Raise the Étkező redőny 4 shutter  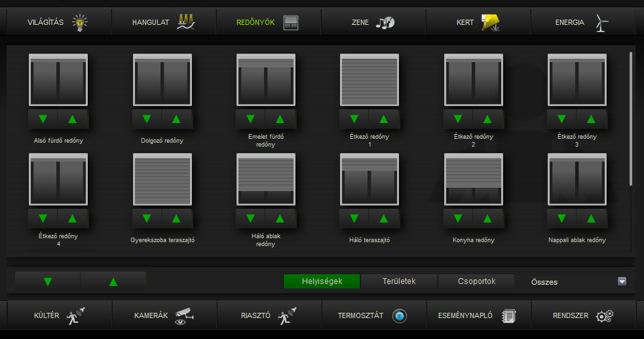pos(73,219)
